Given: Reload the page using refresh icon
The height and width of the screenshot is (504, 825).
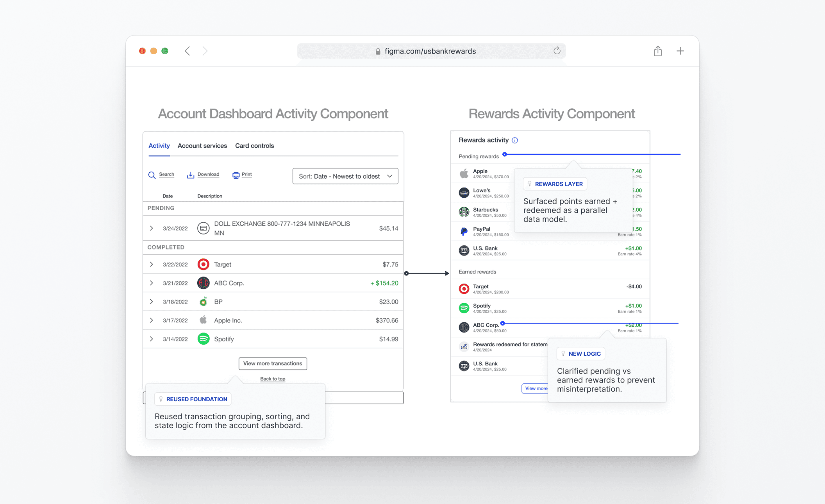Looking at the screenshot, I should (557, 51).
